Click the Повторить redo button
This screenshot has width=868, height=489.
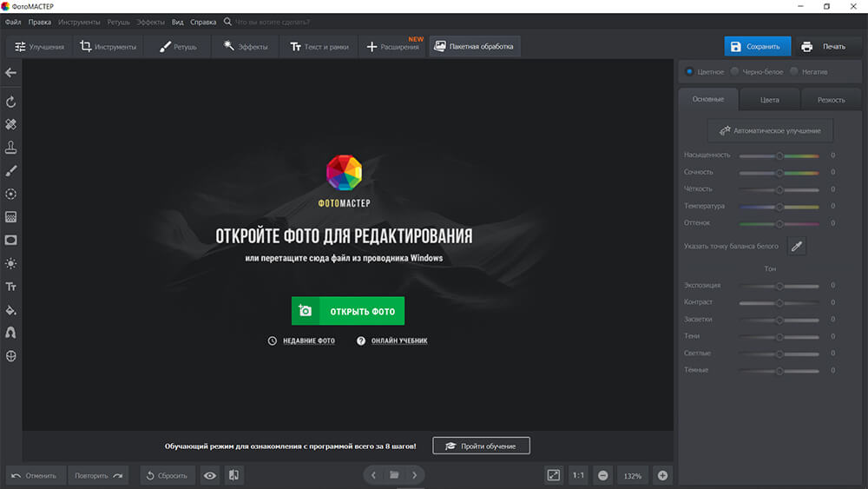98,475
